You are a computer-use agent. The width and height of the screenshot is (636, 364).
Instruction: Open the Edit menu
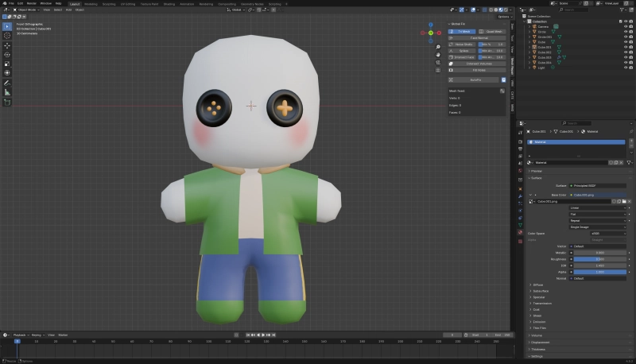tap(21, 3)
